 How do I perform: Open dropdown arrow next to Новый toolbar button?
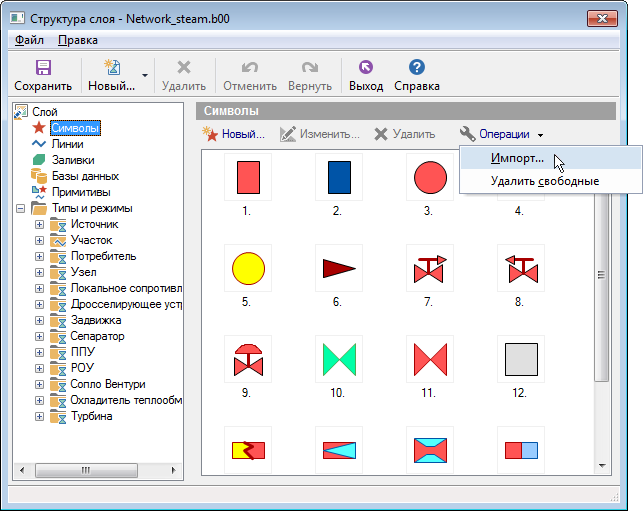coord(145,75)
